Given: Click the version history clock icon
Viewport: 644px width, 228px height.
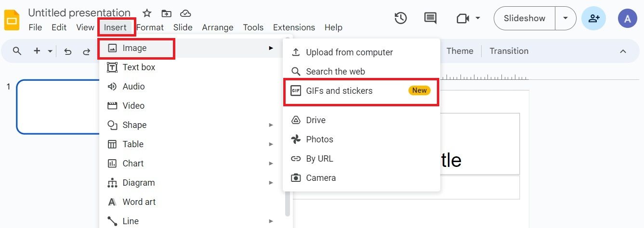Looking at the screenshot, I should tap(400, 18).
